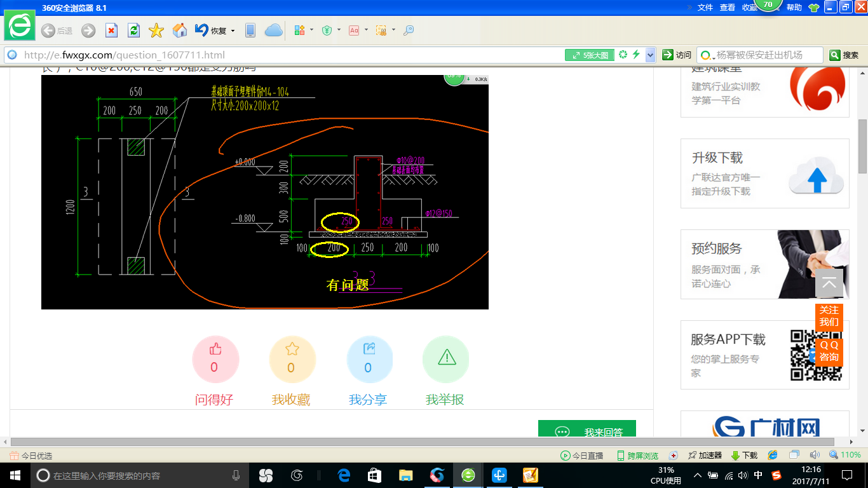The image size is (868, 488).
Task: Click the horizontal page scrollbar
Action: coord(423,442)
